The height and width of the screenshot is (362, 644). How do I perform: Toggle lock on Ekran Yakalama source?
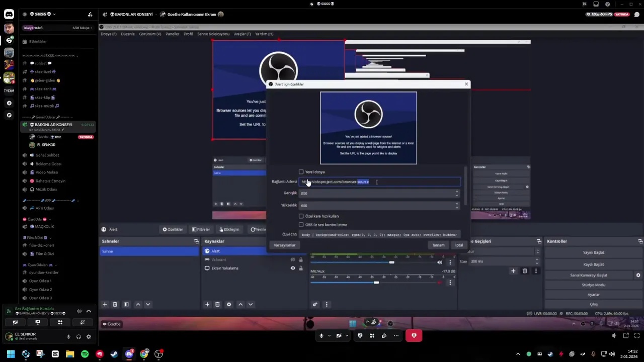(x=301, y=268)
